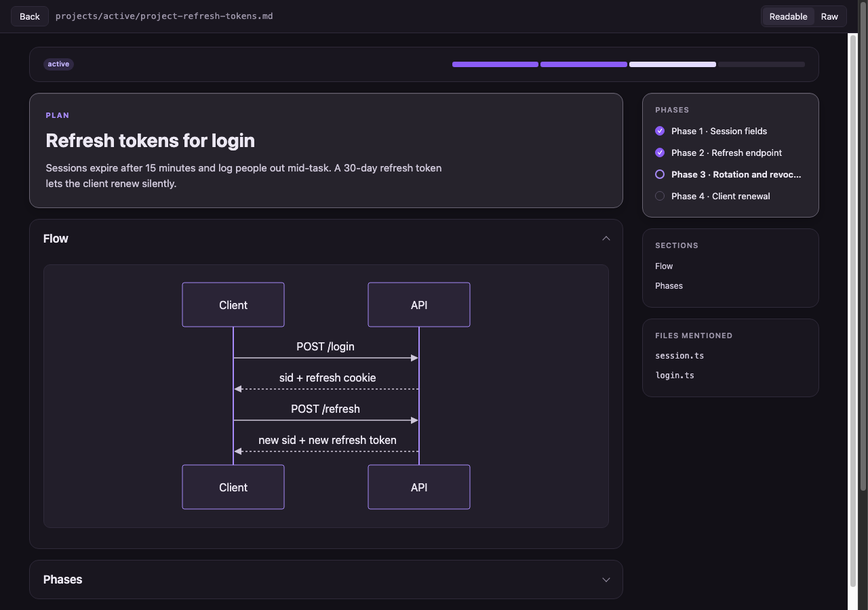Click the file path projects/active/project-refresh-tokens.md

(x=164, y=16)
